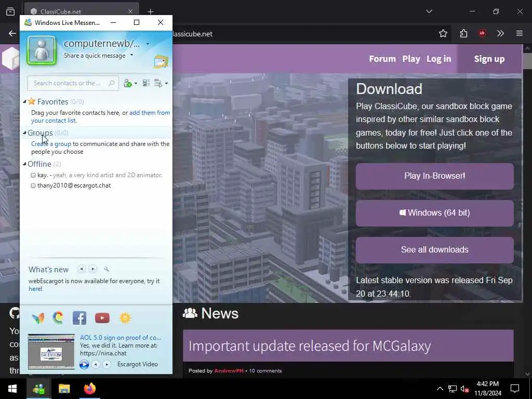This screenshot has width=532, height=399.
Task: Show more toolbar tools chevron icon
Action: point(500,33)
